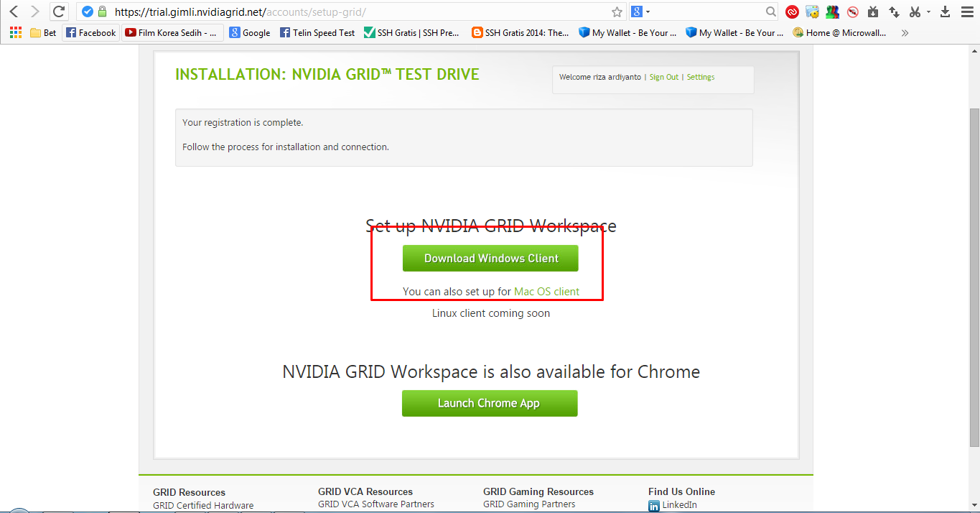Click "NVIDIA GRID Workspace is also available for Chrome"
Image resolution: width=980 pixels, height=513 pixels.
[x=491, y=371]
